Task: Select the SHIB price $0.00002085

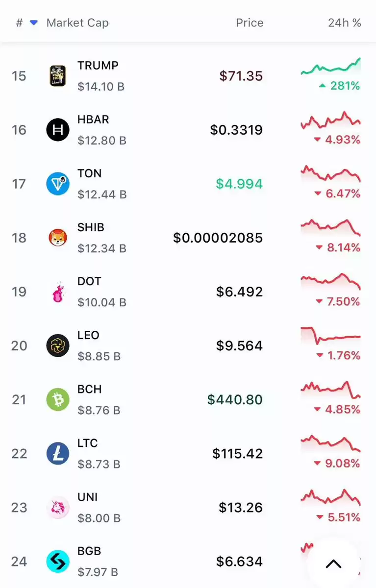Action: click(218, 238)
